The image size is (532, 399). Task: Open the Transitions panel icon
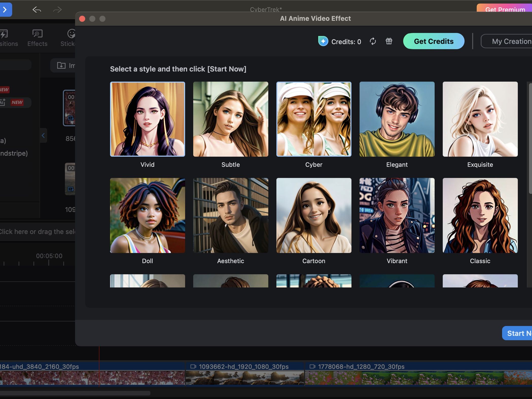(4, 34)
